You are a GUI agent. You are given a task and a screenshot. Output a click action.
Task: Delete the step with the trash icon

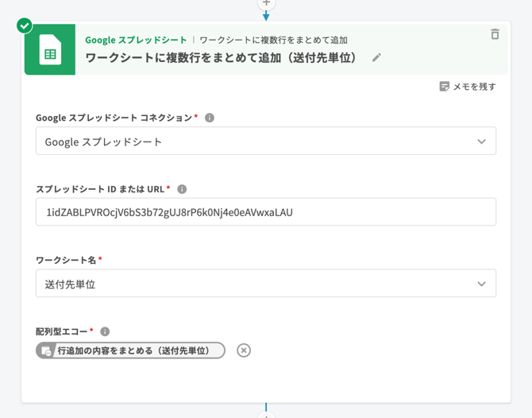(x=495, y=34)
